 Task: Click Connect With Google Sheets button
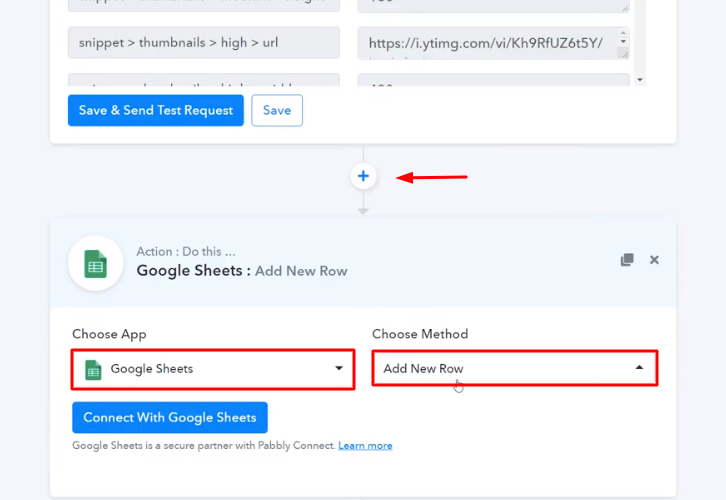(170, 418)
